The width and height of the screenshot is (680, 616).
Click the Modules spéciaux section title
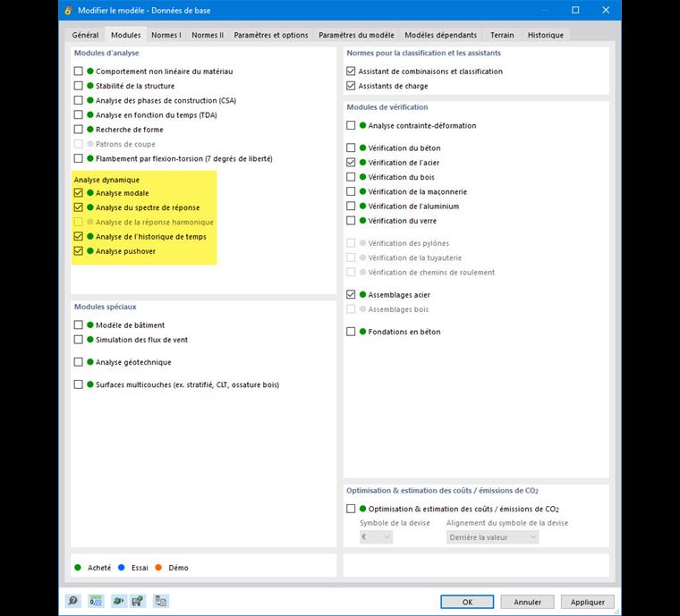point(105,307)
